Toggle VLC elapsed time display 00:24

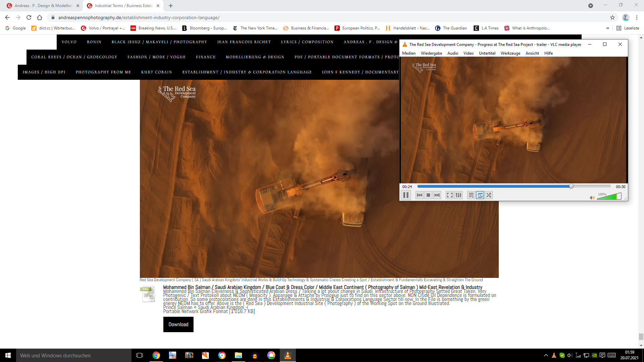(407, 187)
